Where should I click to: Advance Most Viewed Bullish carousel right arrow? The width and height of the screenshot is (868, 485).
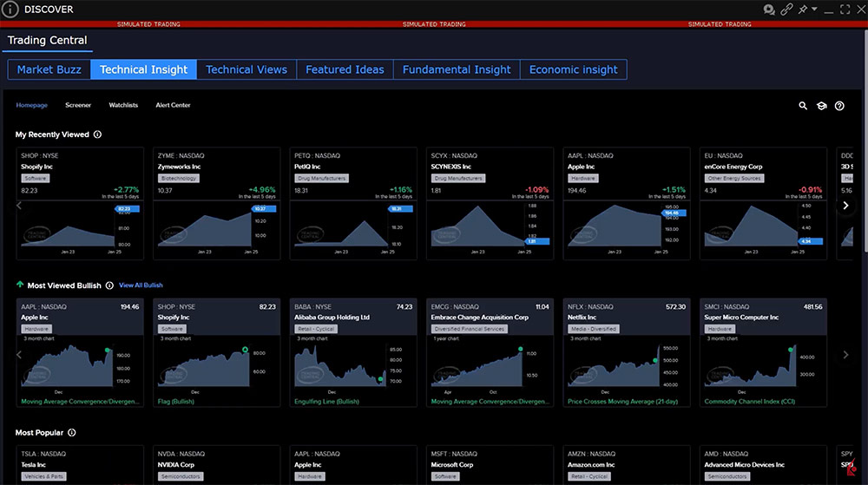coord(845,355)
